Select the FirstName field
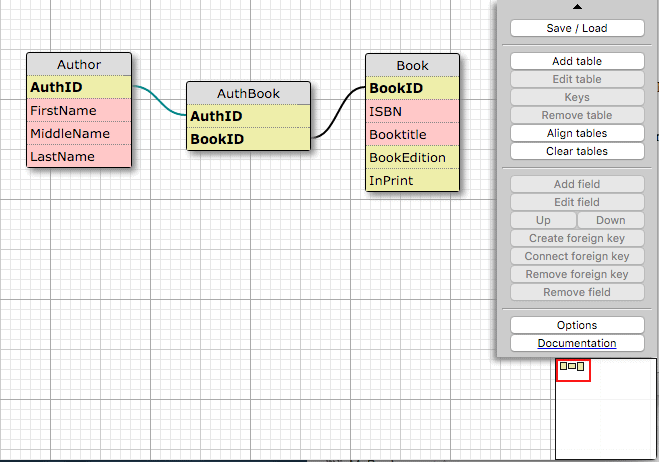659x462 pixels. click(79, 110)
